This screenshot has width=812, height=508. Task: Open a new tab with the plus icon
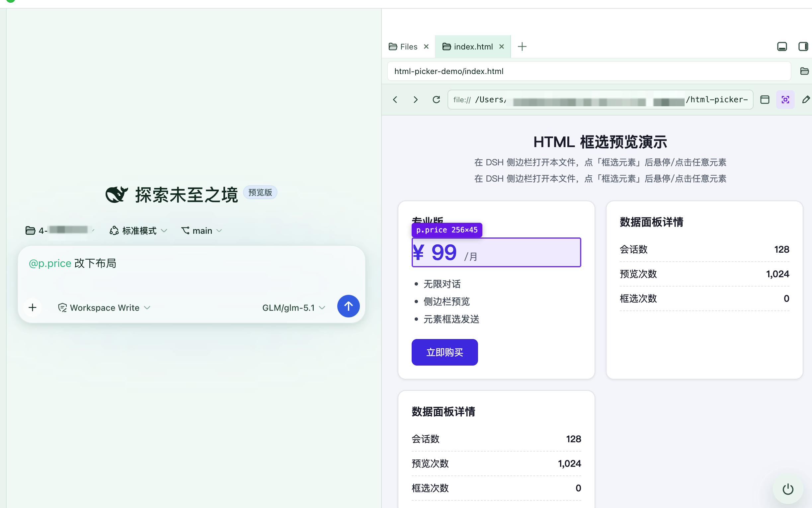point(522,47)
